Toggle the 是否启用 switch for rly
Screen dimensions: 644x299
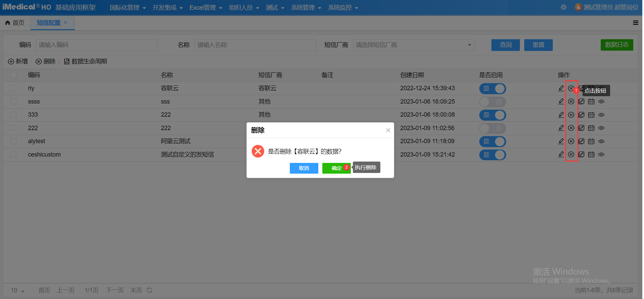[x=492, y=88]
